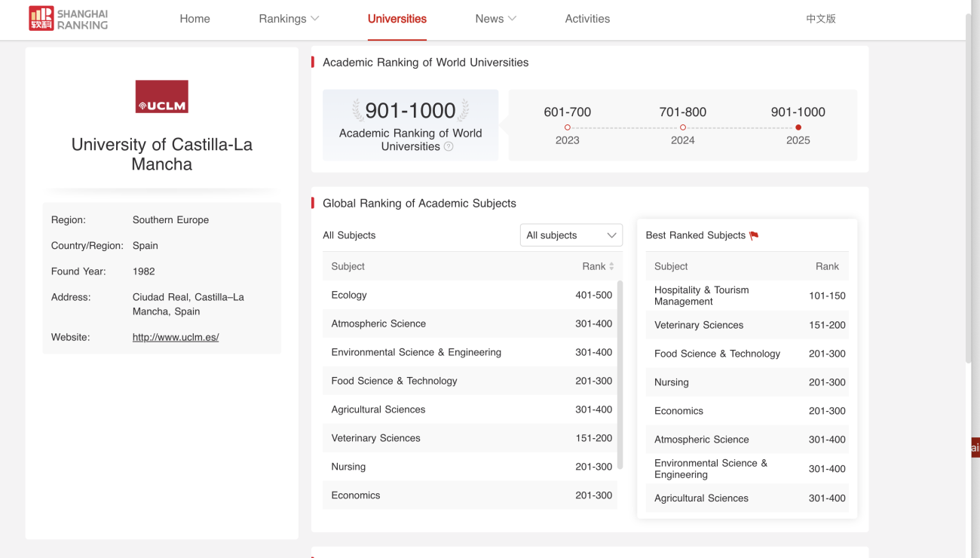This screenshot has width=980, height=558.
Task: Click the Ciudad Real address text
Action: 188,304
